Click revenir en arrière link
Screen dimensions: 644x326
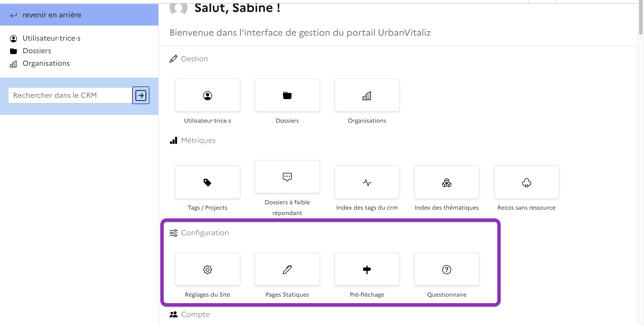(52, 15)
